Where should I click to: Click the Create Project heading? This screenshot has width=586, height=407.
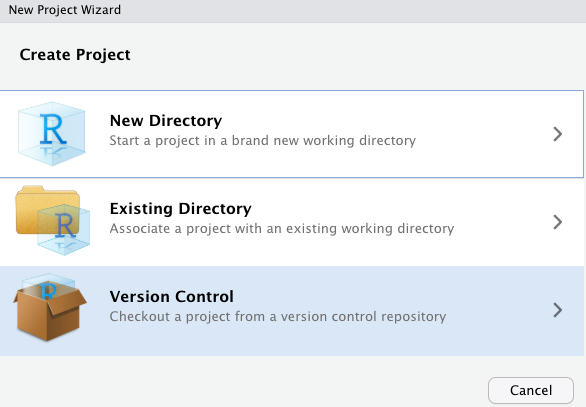tap(75, 55)
